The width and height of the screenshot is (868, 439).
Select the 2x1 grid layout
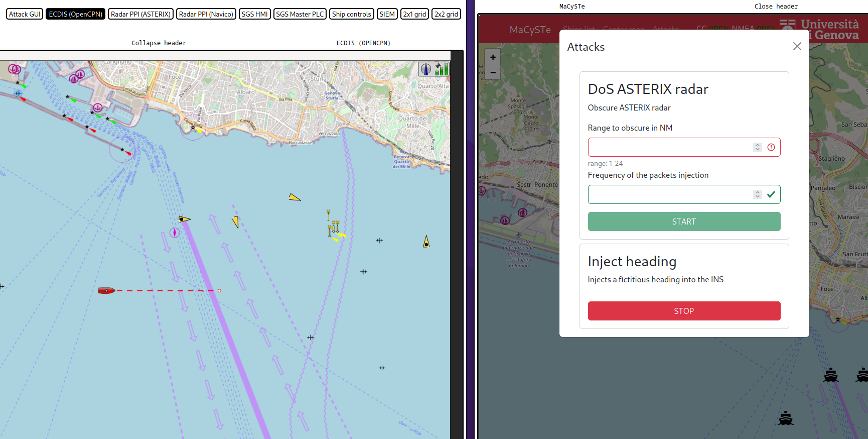(x=414, y=14)
